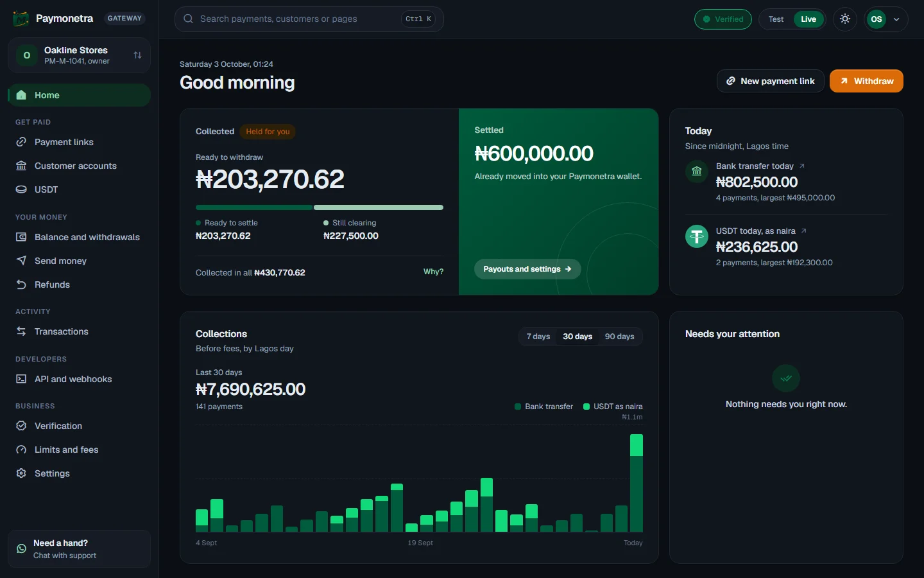This screenshot has height=578, width=924.
Task: Click the GATEWAY label badge
Action: [x=124, y=19]
